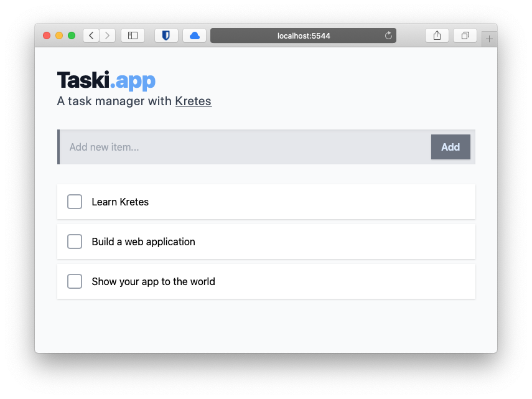The width and height of the screenshot is (532, 399).
Task: Check the Learn Kretes task
Action: [x=75, y=202]
